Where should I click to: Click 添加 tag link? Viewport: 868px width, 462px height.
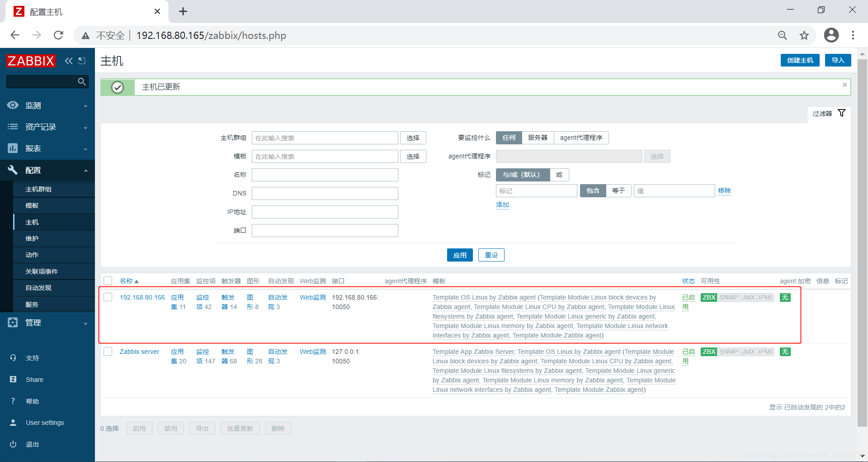click(503, 205)
